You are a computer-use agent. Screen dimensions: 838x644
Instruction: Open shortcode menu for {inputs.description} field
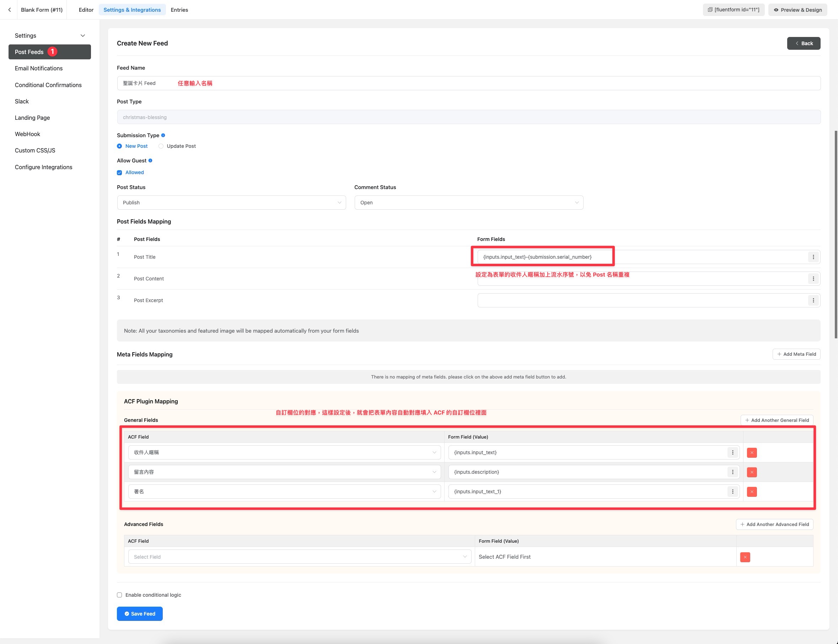coord(732,472)
